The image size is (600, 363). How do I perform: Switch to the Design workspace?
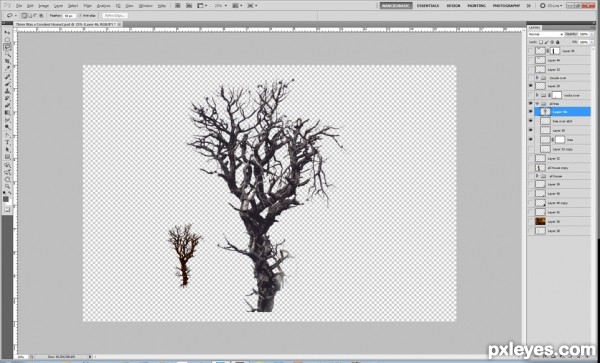click(x=453, y=6)
